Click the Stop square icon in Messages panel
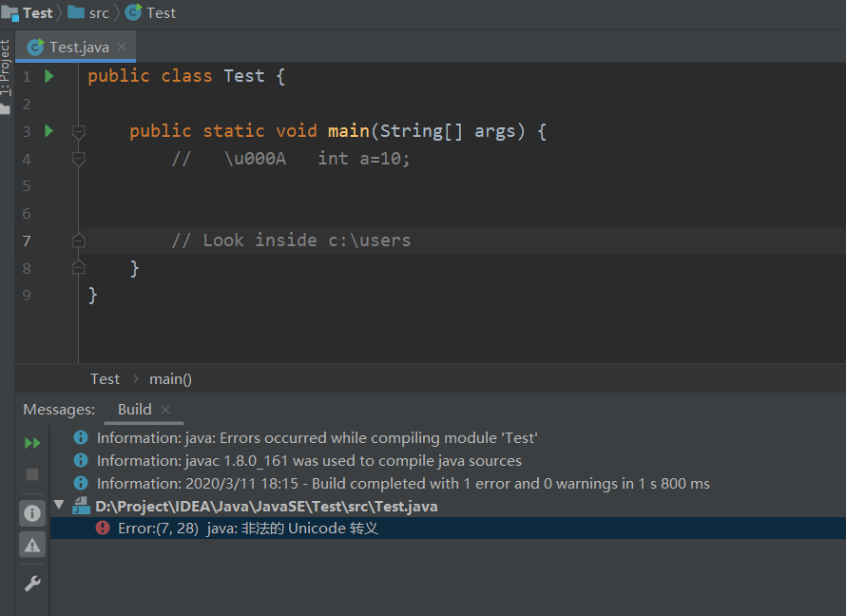846x616 pixels. pos(32,474)
